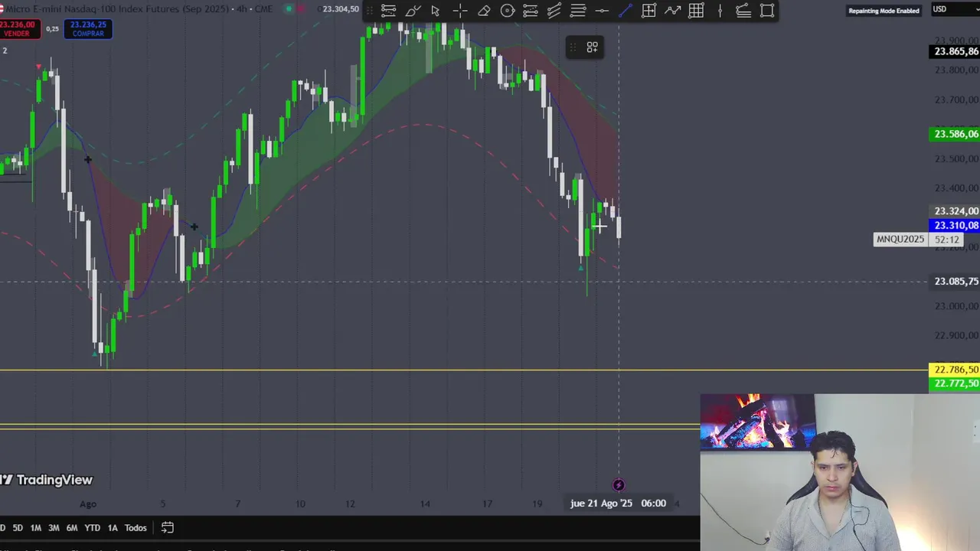Screen dimensions: 980x551
Task: Click the blue 23.310,08 current price label
Action: coord(954,226)
